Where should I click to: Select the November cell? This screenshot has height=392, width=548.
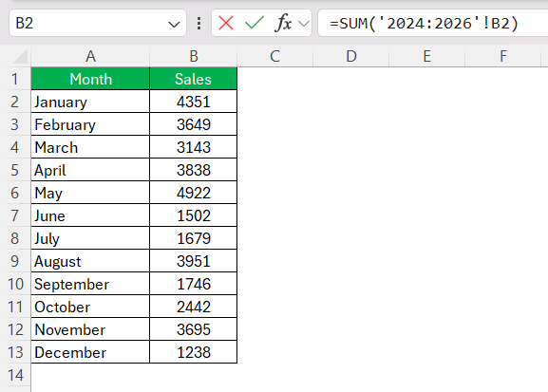point(90,329)
